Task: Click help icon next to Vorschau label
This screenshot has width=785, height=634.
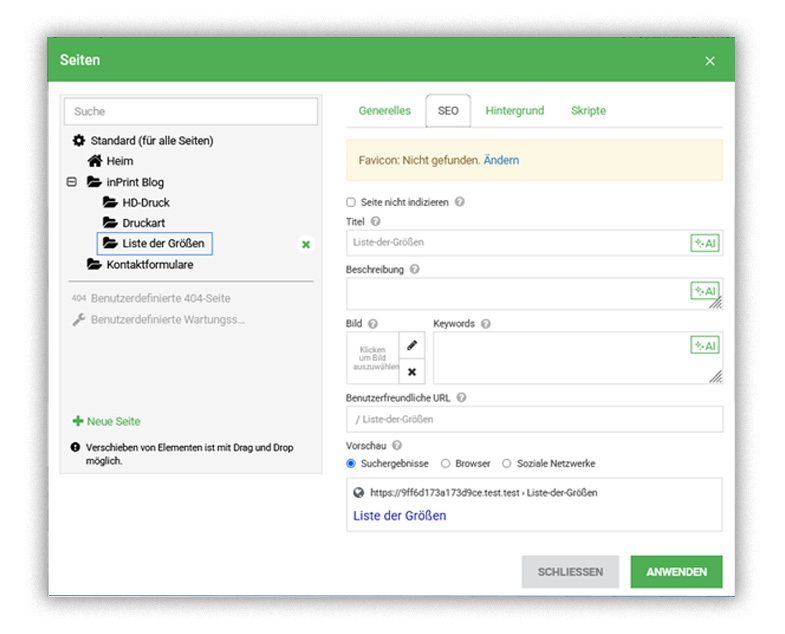Action: (398, 445)
